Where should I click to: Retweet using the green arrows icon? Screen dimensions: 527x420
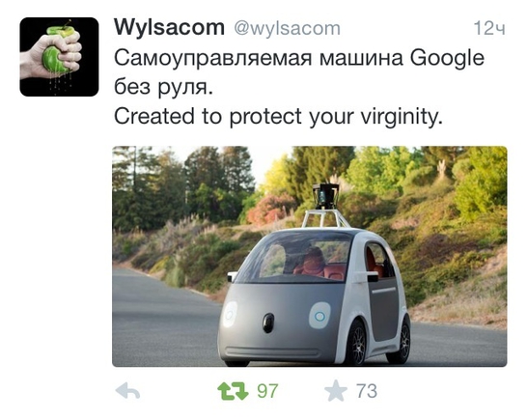pos(233,391)
